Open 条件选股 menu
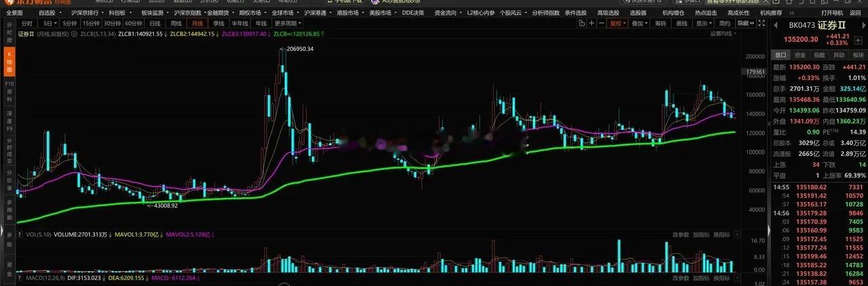 (x=576, y=12)
